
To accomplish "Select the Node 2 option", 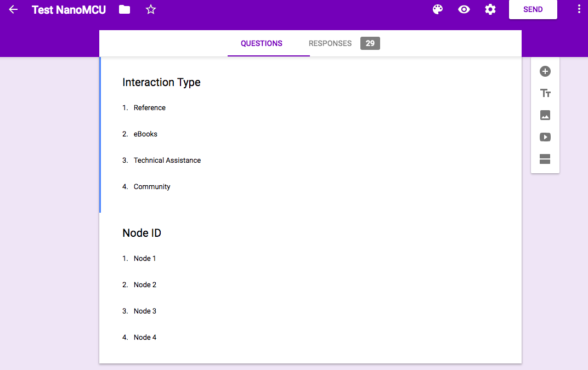I will click(x=145, y=285).
